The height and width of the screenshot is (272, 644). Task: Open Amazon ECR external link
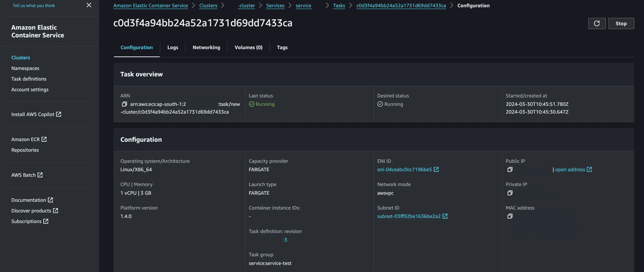pyautogui.click(x=29, y=139)
